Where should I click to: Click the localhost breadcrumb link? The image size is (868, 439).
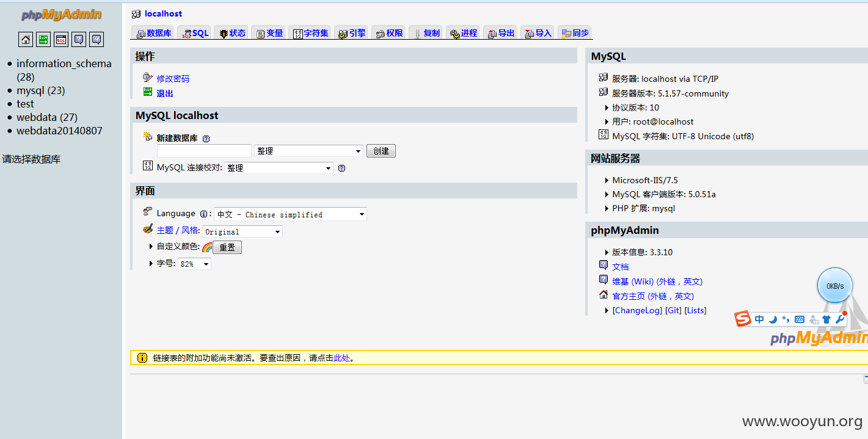point(163,13)
